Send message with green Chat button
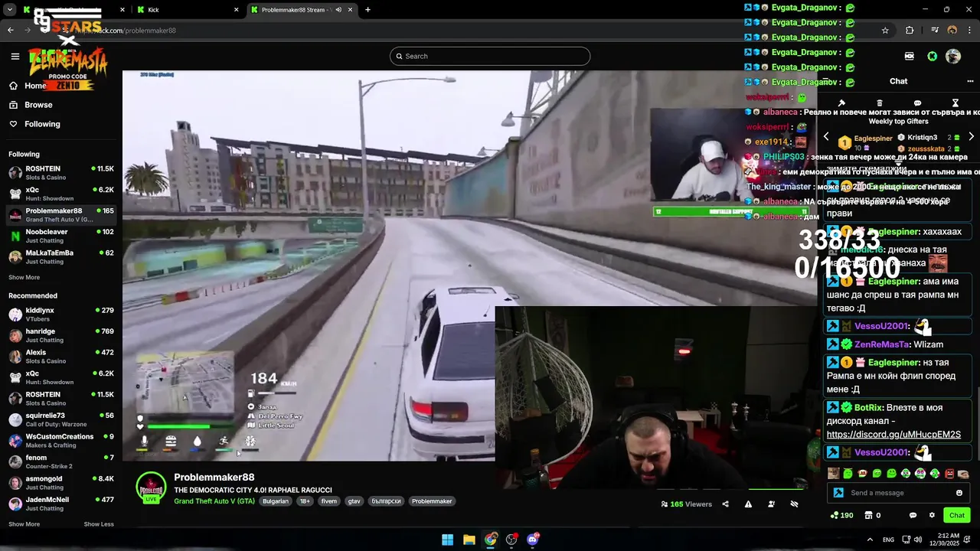980x551 pixels. point(957,515)
